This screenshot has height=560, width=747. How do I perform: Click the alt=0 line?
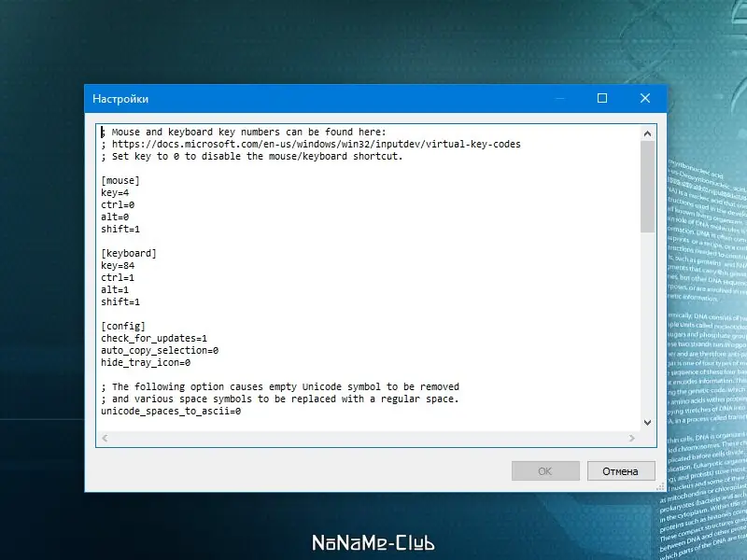115,217
